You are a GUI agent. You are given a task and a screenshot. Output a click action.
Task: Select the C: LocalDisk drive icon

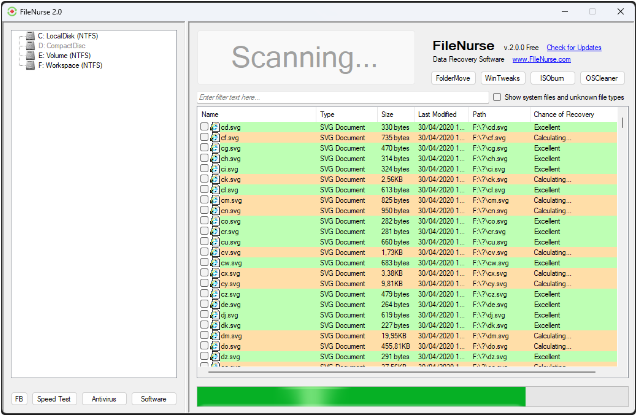pos(30,36)
